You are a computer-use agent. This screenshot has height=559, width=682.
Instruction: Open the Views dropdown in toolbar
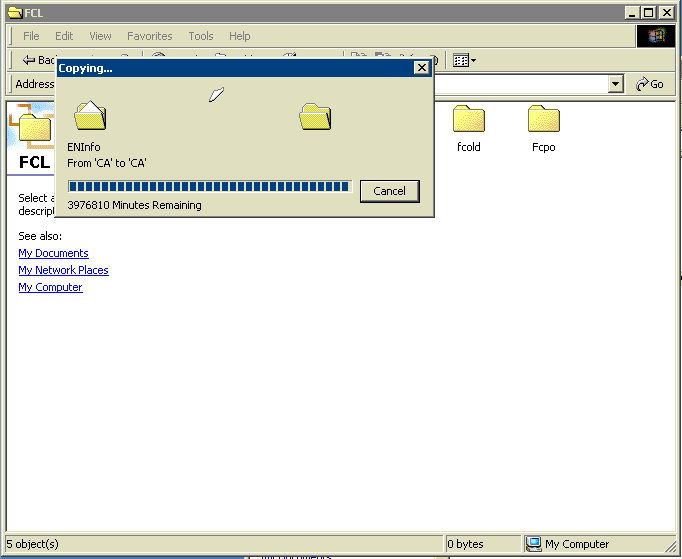(x=463, y=61)
